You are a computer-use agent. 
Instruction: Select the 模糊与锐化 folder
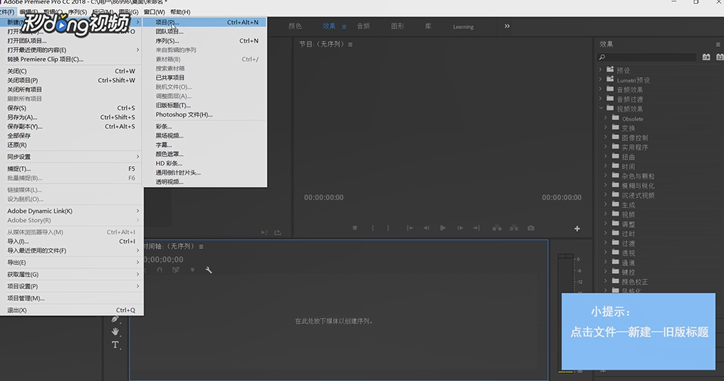(638, 186)
